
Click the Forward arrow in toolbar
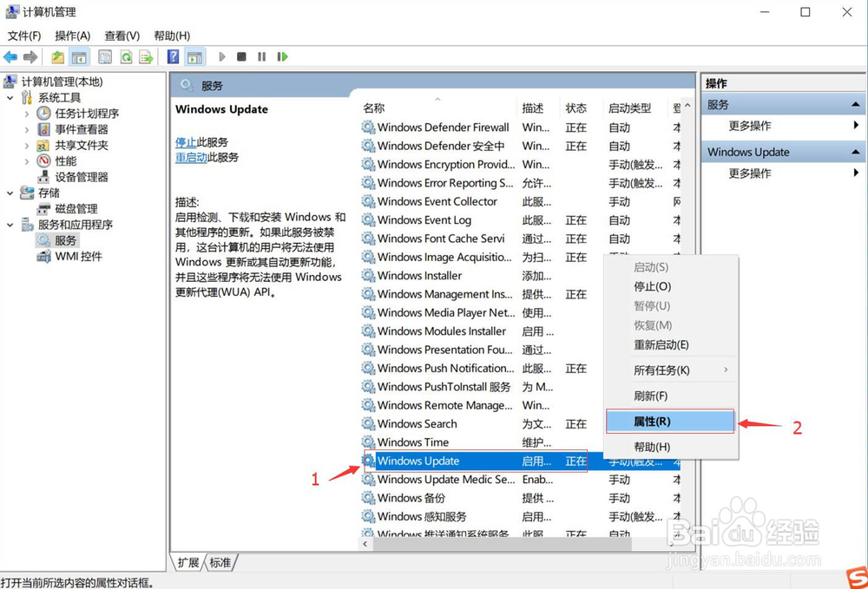(30, 56)
